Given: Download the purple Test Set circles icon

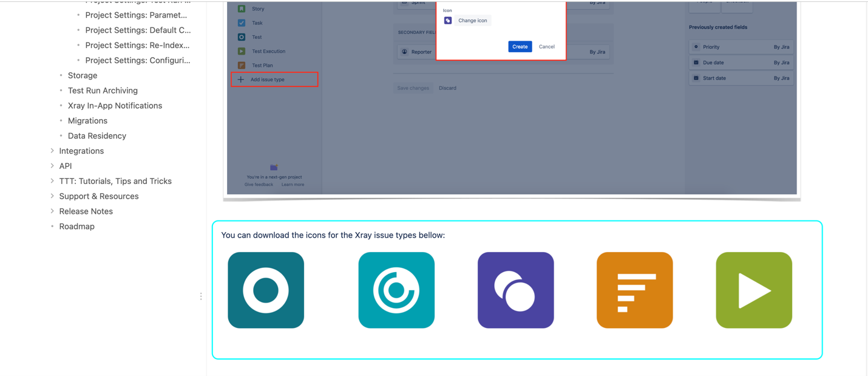Looking at the screenshot, I should (515, 290).
